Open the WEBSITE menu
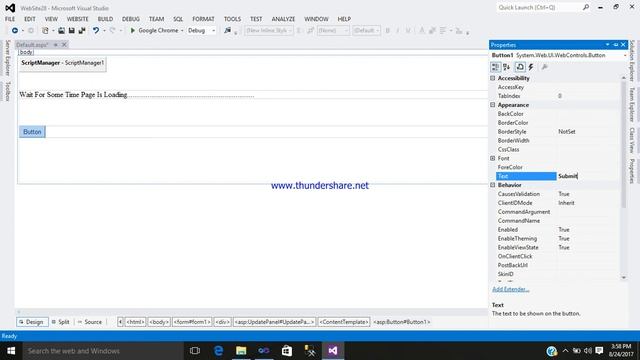The image size is (640, 360). pos(78,19)
